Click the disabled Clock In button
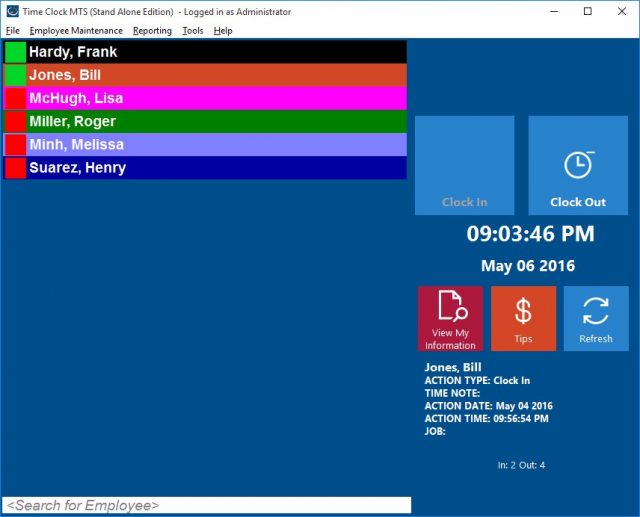 [x=464, y=165]
